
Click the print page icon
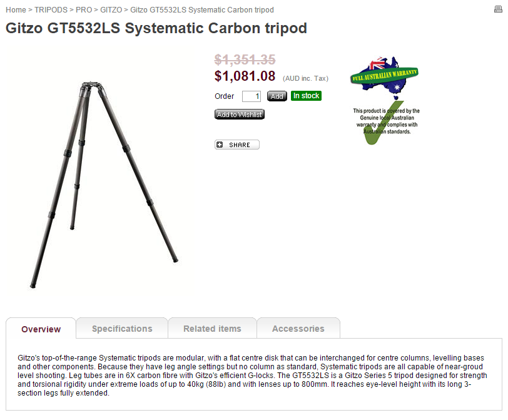point(498,10)
